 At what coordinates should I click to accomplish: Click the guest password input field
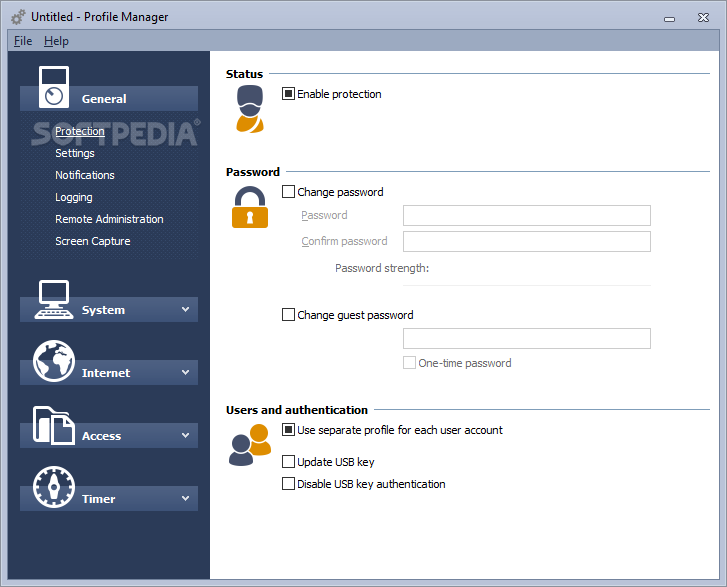point(527,338)
